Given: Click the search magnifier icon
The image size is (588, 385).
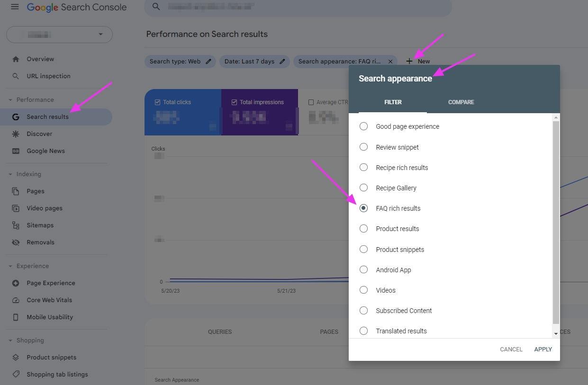Looking at the screenshot, I should pyautogui.click(x=156, y=7).
